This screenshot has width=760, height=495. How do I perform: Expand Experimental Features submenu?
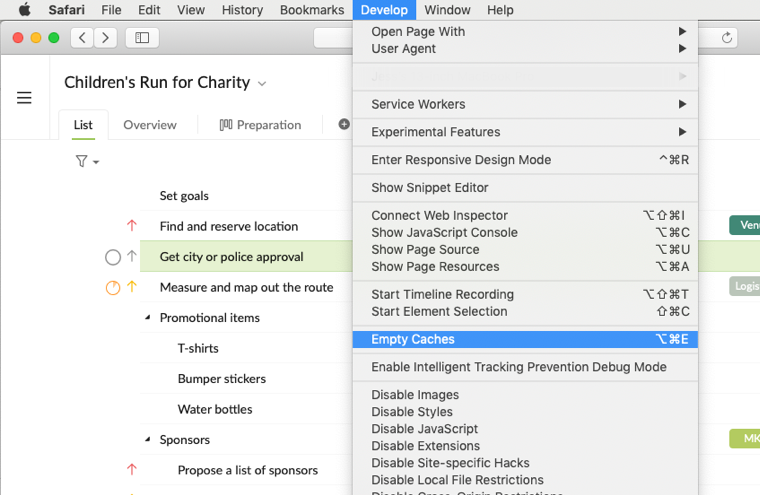pyautogui.click(x=525, y=132)
